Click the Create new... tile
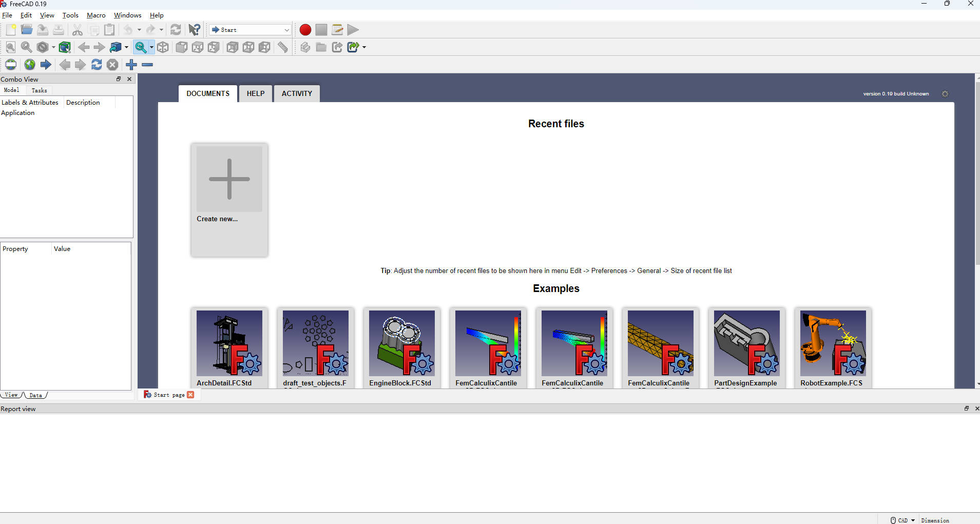 [x=229, y=200]
